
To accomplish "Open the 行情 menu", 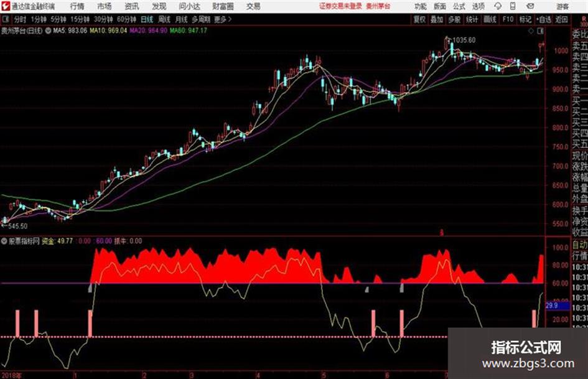I will pyautogui.click(x=77, y=6).
